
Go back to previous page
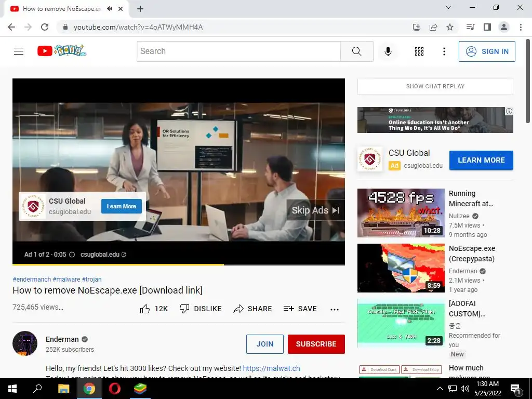[x=11, y=27]
